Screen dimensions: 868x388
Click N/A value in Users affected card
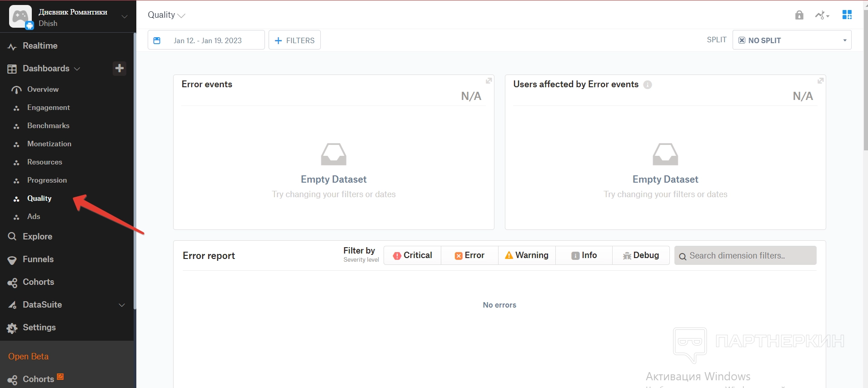[803, 96]
